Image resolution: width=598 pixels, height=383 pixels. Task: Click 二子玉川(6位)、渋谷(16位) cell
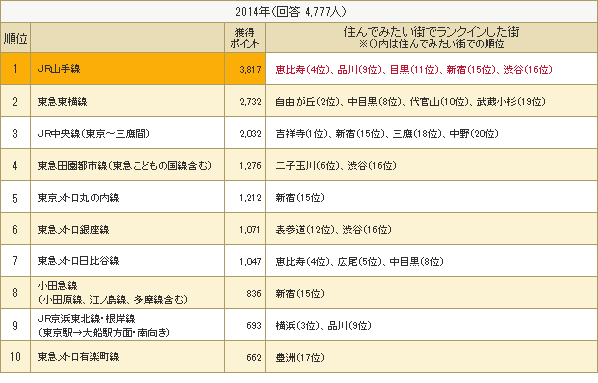[x=431, y=165]
